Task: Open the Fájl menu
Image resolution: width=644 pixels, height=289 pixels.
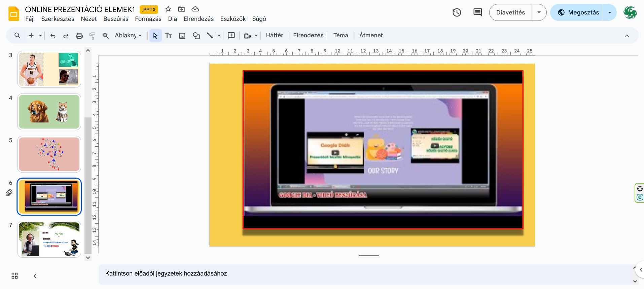Action: pos(30,19)
